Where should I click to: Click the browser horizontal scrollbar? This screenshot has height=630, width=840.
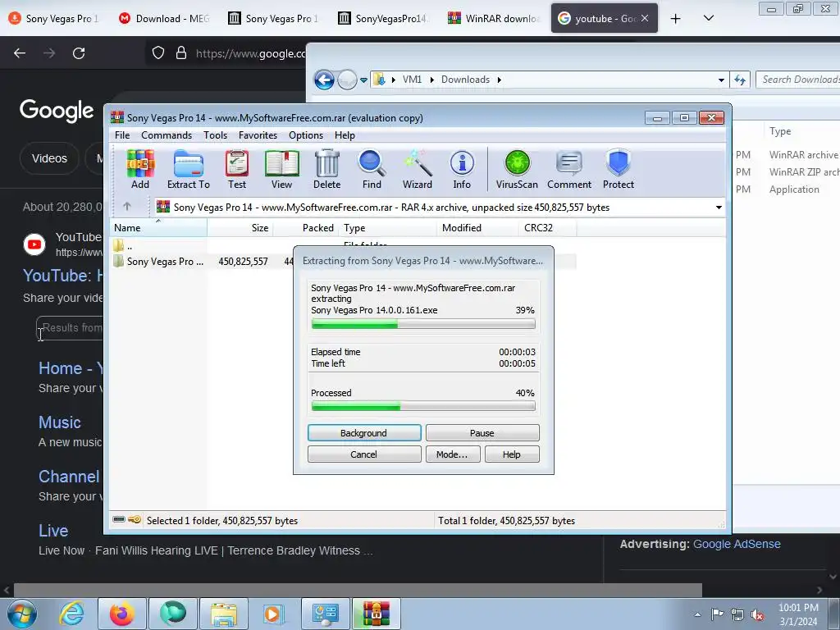click(x=358, y=591)
